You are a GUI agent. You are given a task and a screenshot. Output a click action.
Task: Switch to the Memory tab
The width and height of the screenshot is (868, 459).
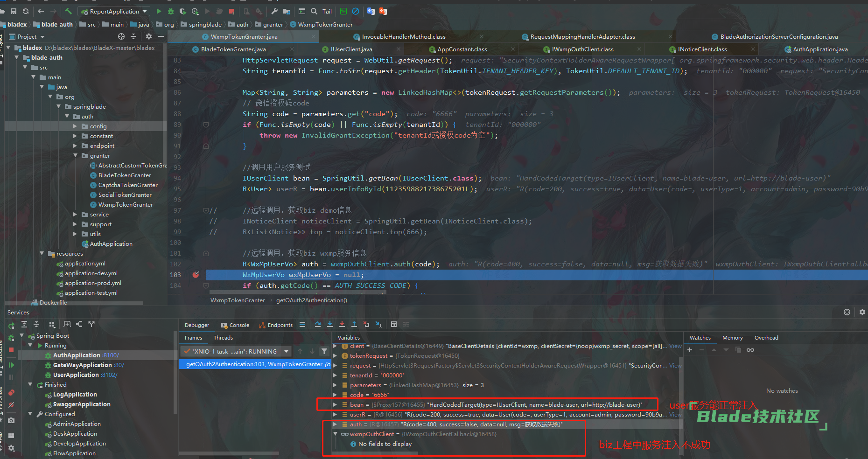[732, 338]
